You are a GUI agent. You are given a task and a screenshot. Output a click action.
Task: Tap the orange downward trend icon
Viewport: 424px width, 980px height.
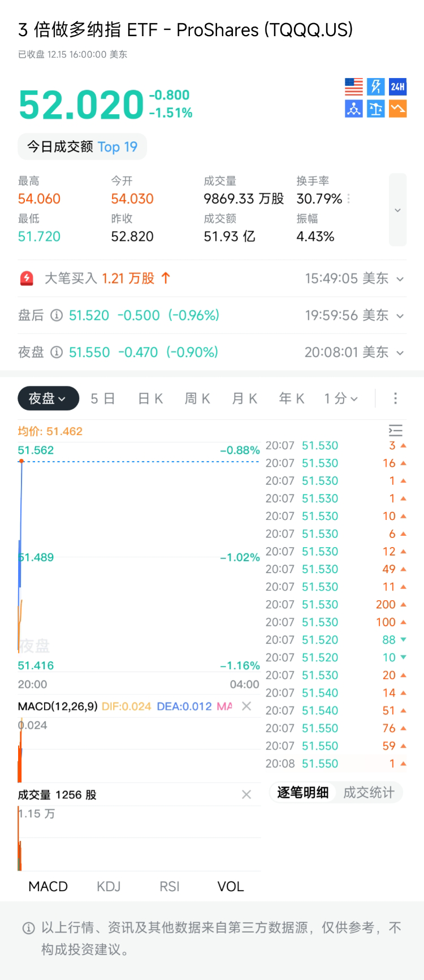(398, 109)
